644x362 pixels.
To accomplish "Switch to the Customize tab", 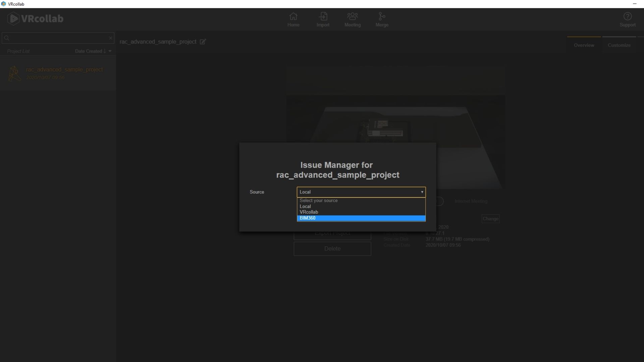I will pos(619,45).
